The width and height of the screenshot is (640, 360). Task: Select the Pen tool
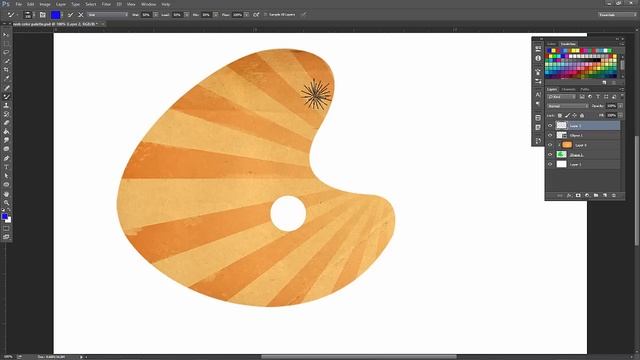pyautogui.click(x=6, y=158)
